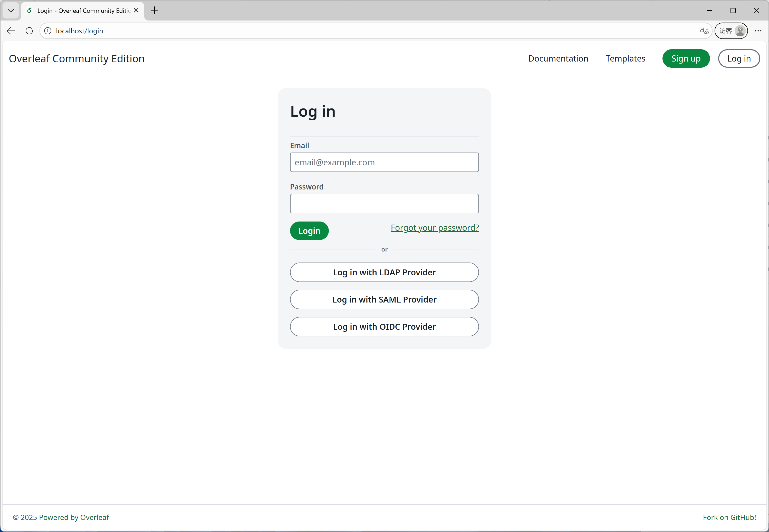Open the Fork on GitHub link
Image resolution: width=769 pixels, height=532 pixels.
click(729, 517)
